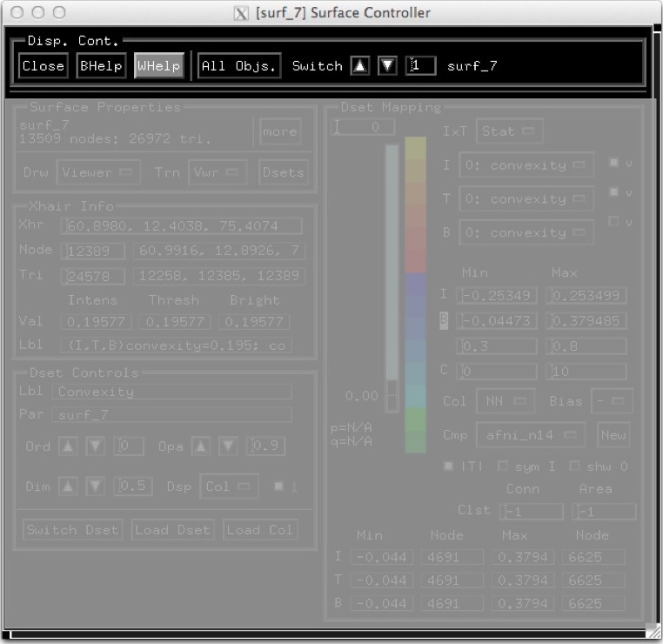The height and width of the screenshot is (644, 663).
Task: Decrease Dim with the down arrow
Action: [x=96, y=486]
